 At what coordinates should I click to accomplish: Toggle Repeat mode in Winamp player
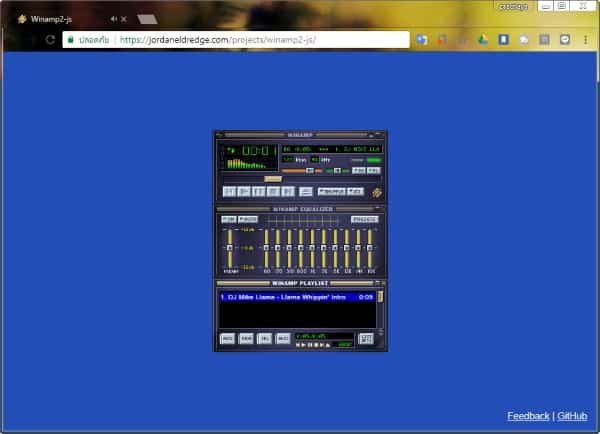point(356,191)
